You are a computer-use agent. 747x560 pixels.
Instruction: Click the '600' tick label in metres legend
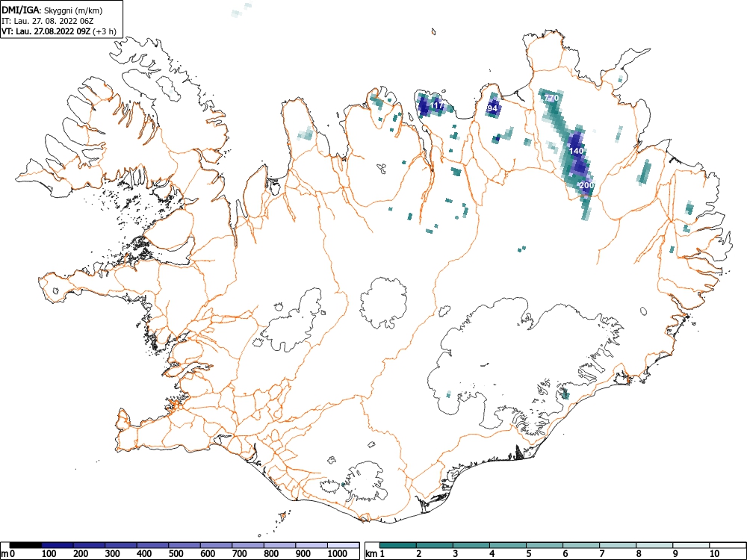pyautogui.click(x=208, y=554)
